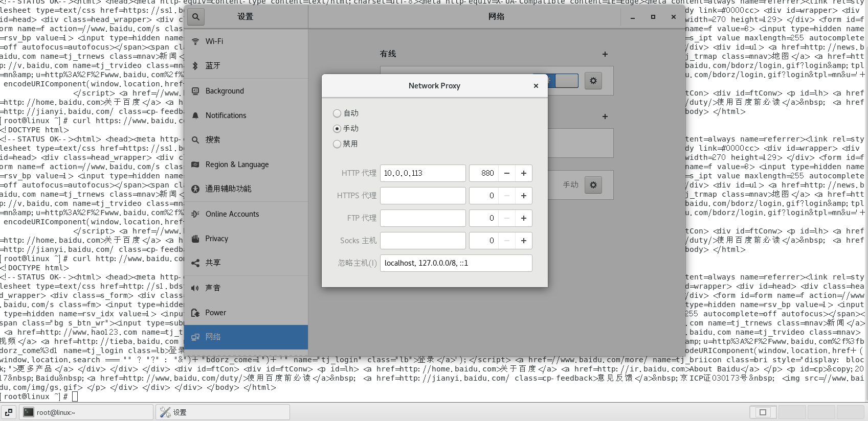This screenshot has width=868, height=421.
Task: Switch to 设置 window in taskbar
Action: 223,412
